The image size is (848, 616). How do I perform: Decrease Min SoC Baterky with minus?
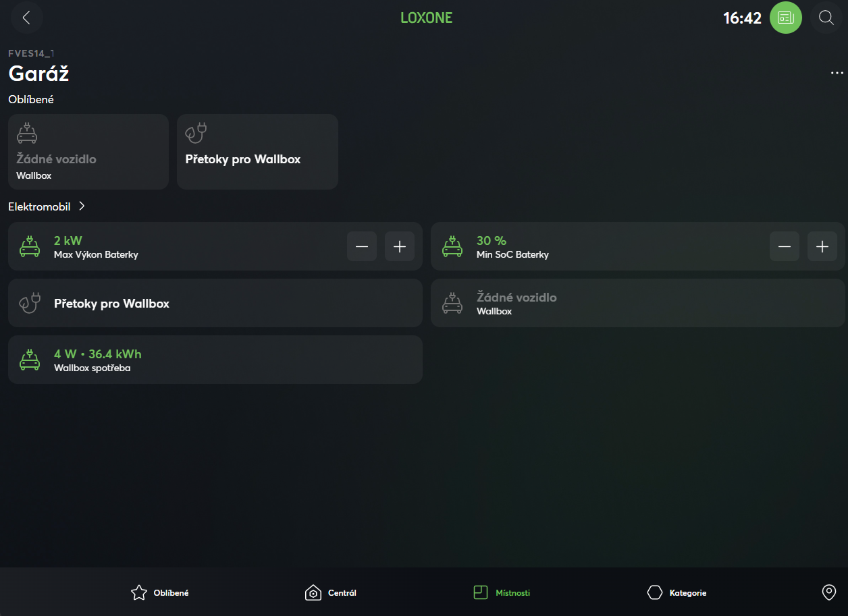pyautogui.click(x=785, y=247)
